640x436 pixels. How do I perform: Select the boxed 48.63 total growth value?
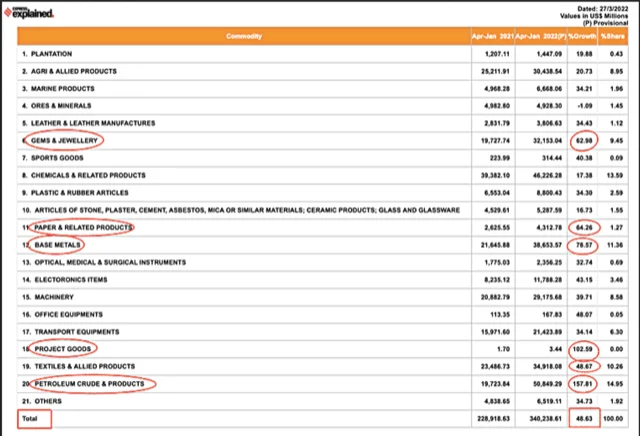(582, 417)
